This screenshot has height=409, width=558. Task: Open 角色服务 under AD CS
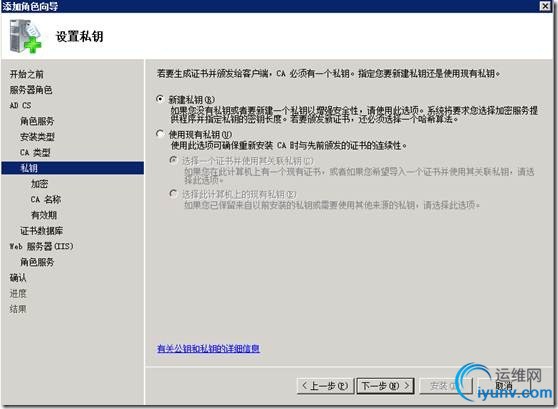tap(37, 121)
